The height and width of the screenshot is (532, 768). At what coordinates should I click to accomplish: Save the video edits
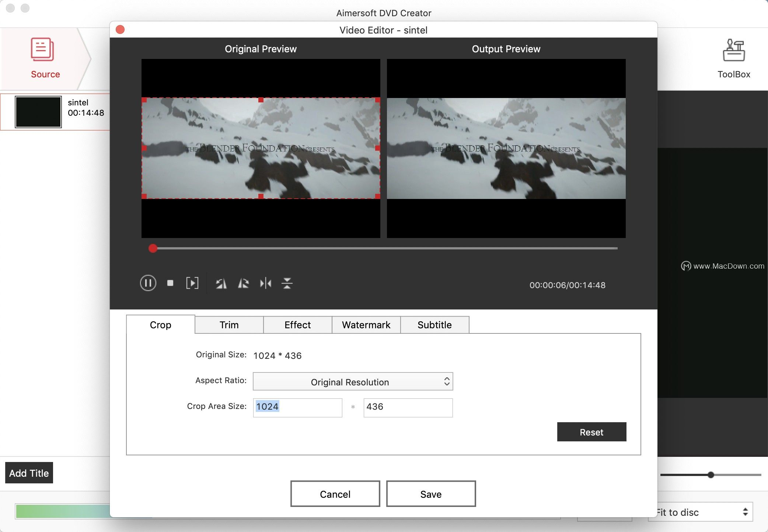pos(431,494)
